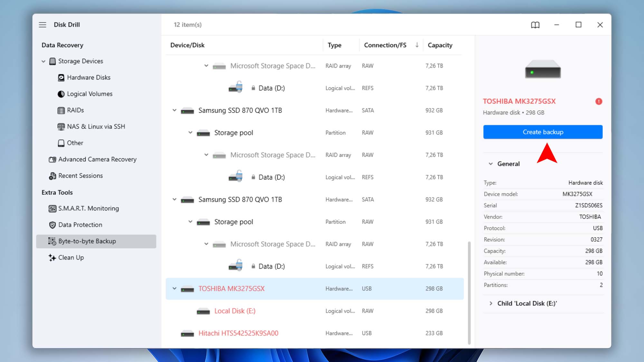Collapse the first Samsung SSD 870 QVO row

click(x=175, y=110)
